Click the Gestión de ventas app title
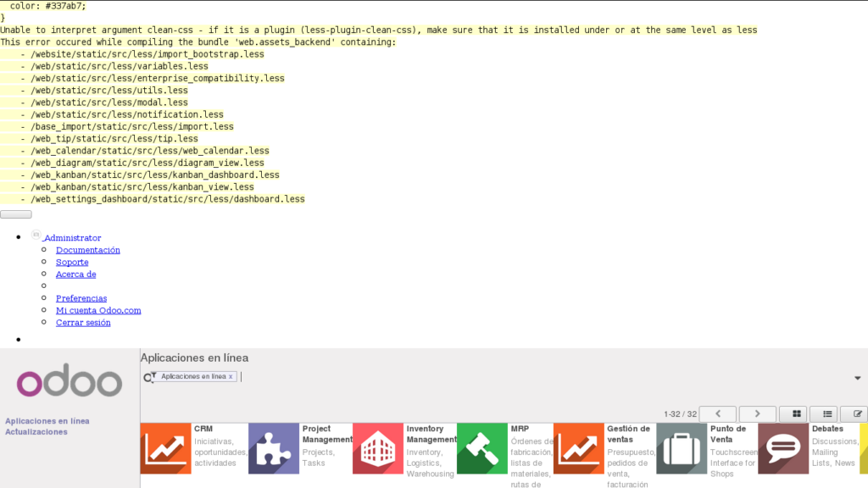This screenshot has width=868, height=488. [x=628, y=435]
